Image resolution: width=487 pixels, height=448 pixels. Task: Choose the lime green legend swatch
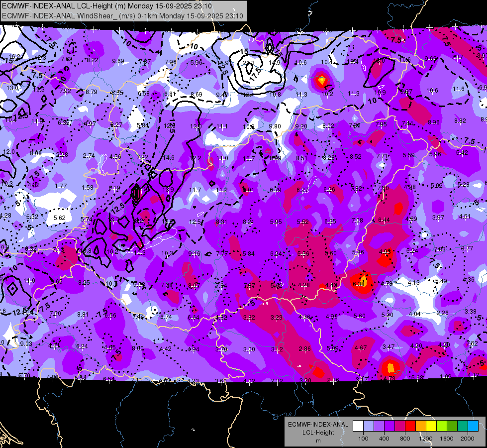pyautogui.click(x=441, y=426)
